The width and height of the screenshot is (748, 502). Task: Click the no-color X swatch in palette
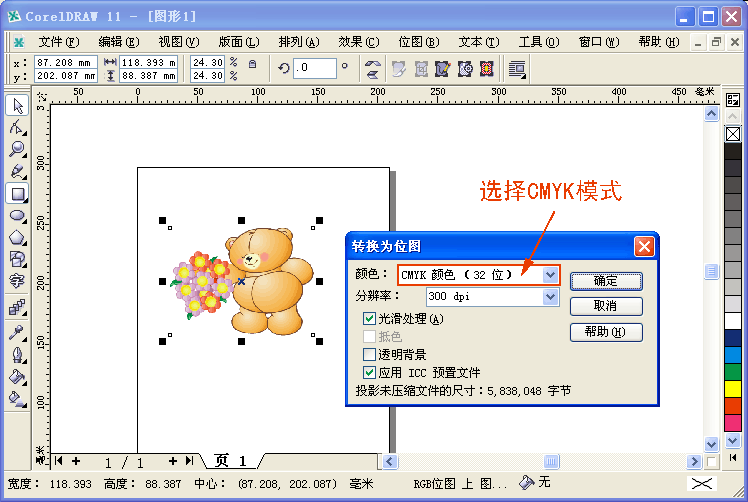pos(733,134)
